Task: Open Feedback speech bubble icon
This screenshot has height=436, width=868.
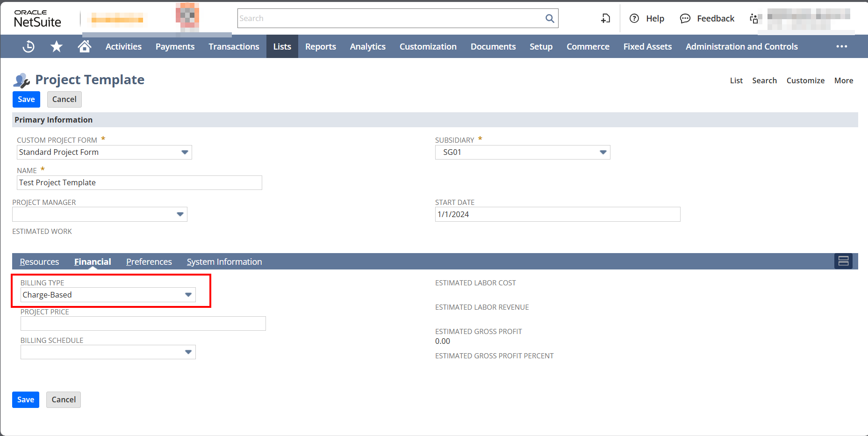Action: [x=685, y=18]
